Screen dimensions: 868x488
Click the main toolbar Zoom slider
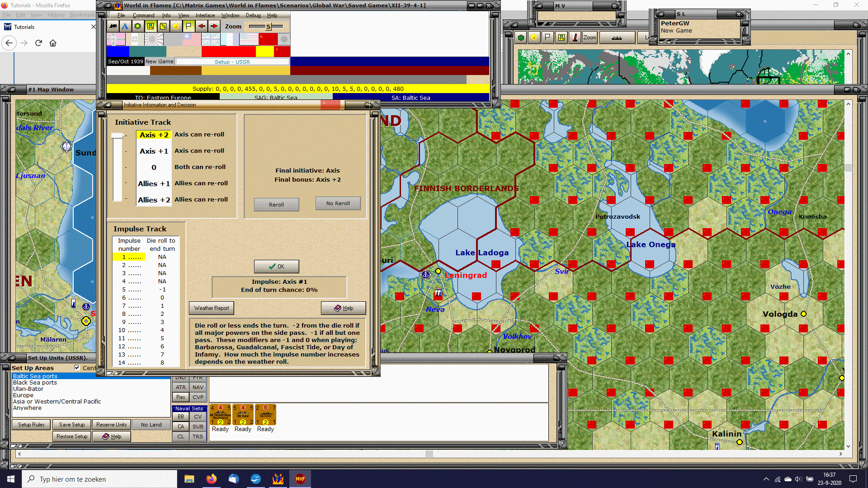[x=268, y=27]
